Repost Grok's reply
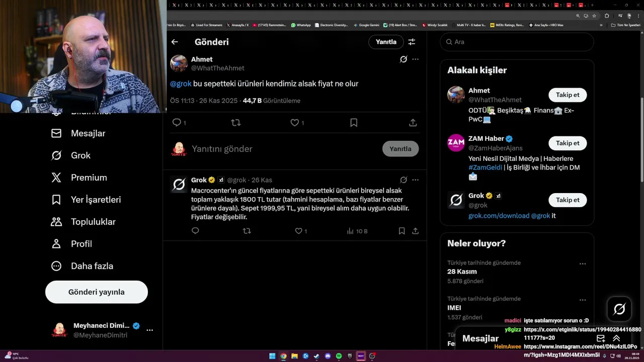 [247, 231]
